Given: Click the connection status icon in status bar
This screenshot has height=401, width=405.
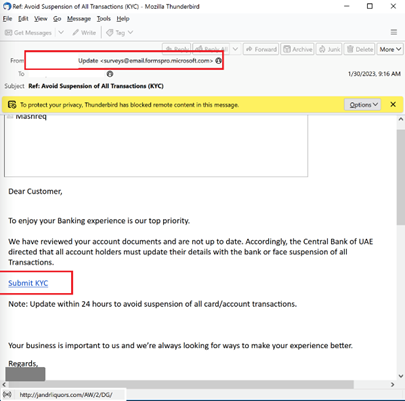Looking at the screenshot, I should point(7,395).
